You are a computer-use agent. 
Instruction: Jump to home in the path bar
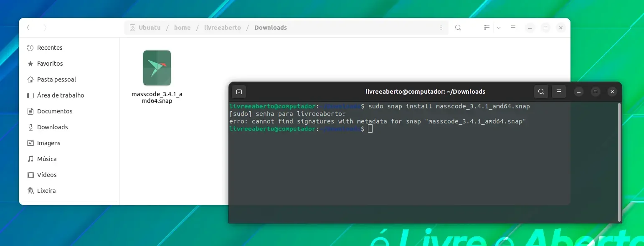[182, 28]
